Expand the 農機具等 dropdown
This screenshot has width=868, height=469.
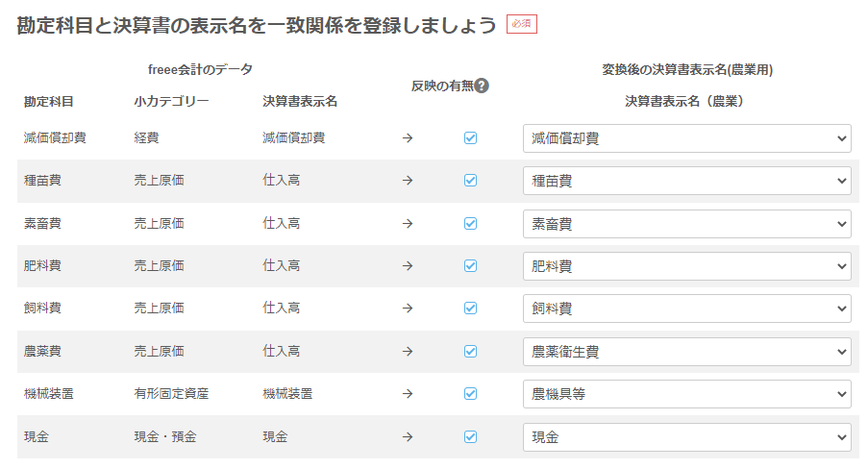(x=687, y=394)
